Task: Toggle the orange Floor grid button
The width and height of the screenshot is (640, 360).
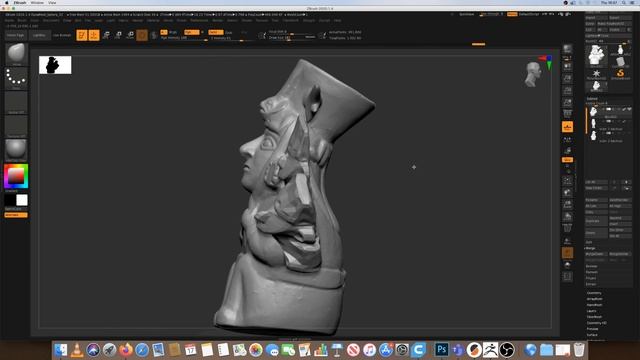Action: click(567, 127)
